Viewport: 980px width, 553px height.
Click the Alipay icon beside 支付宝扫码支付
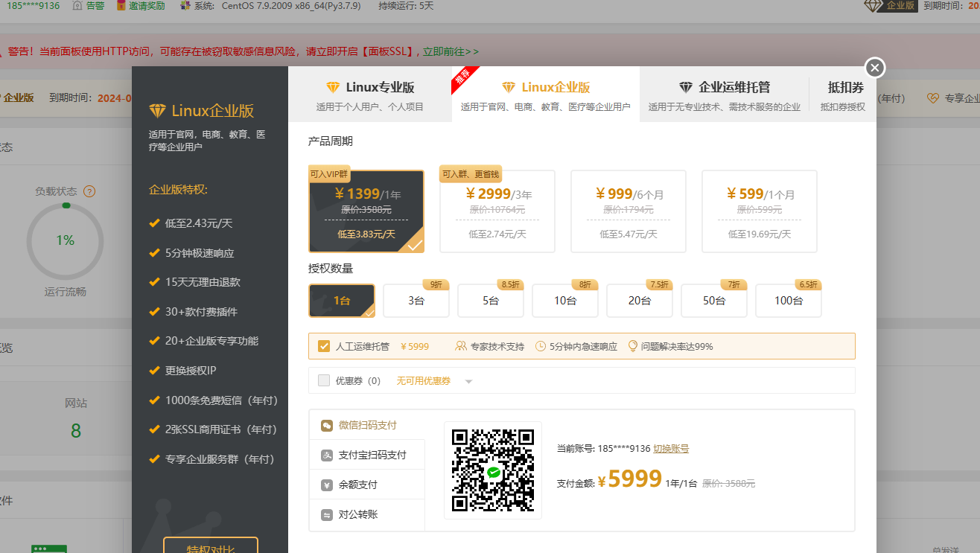click(327, 455)
